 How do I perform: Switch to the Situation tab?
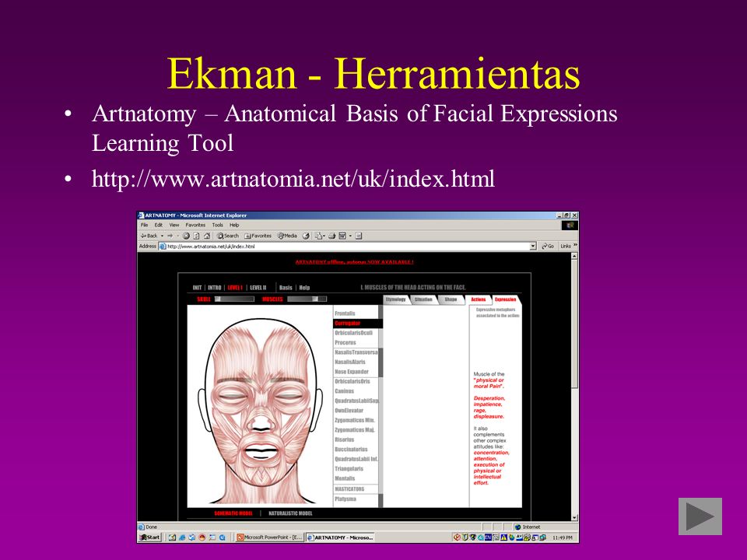(423, 299)
